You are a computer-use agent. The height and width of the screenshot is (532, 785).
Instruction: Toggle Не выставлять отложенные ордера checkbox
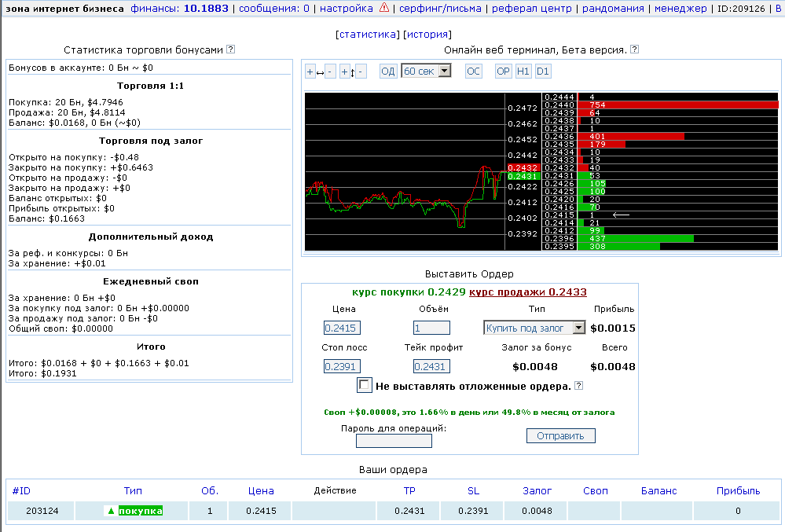364,385
